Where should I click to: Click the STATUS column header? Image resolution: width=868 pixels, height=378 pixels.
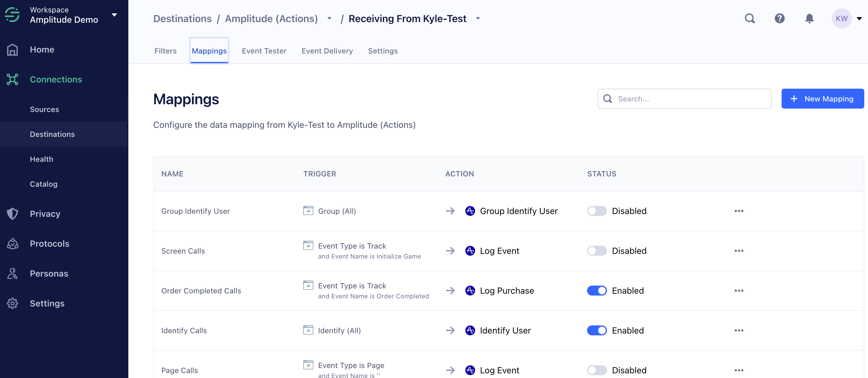[601, 174]
